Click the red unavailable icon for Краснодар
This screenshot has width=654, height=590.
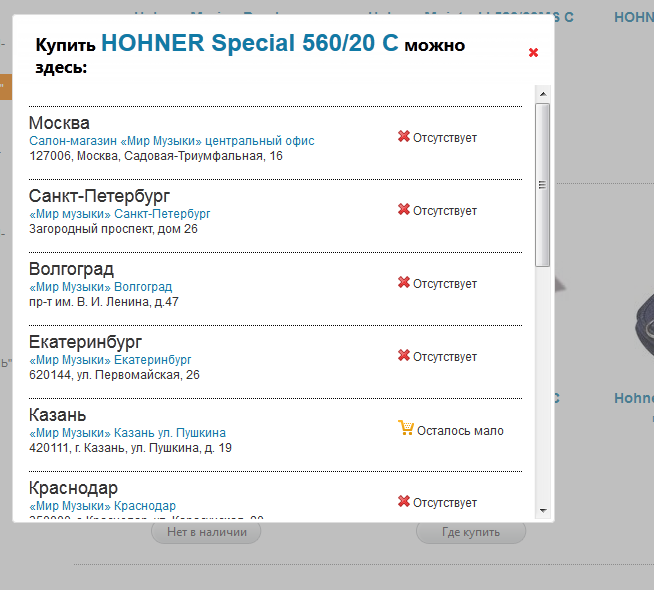pyautogui.click(x=404, y=502)
